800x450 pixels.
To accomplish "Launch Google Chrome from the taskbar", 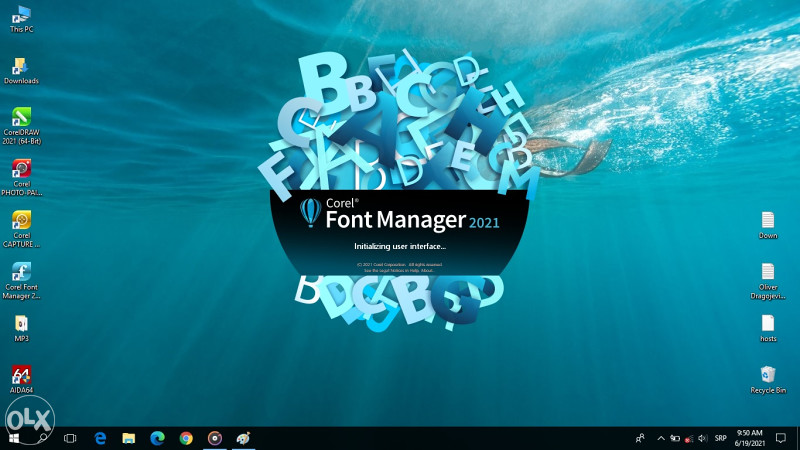I will (186, 438).
